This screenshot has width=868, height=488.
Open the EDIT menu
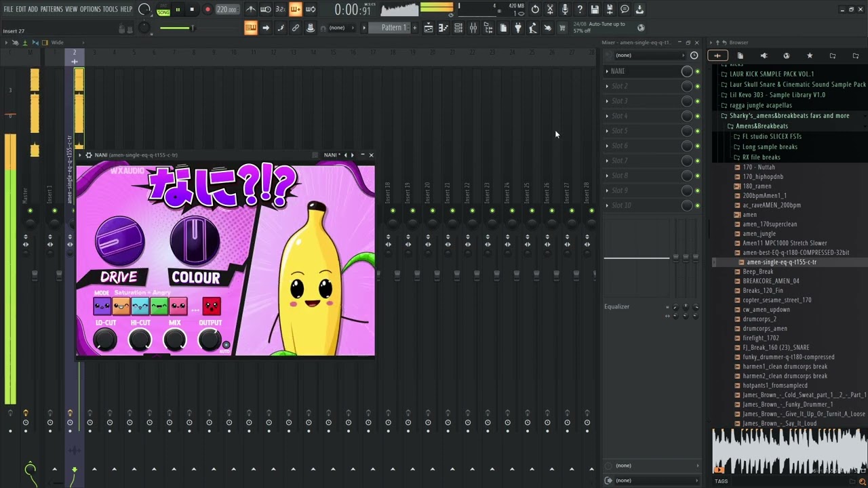[21, 9]
